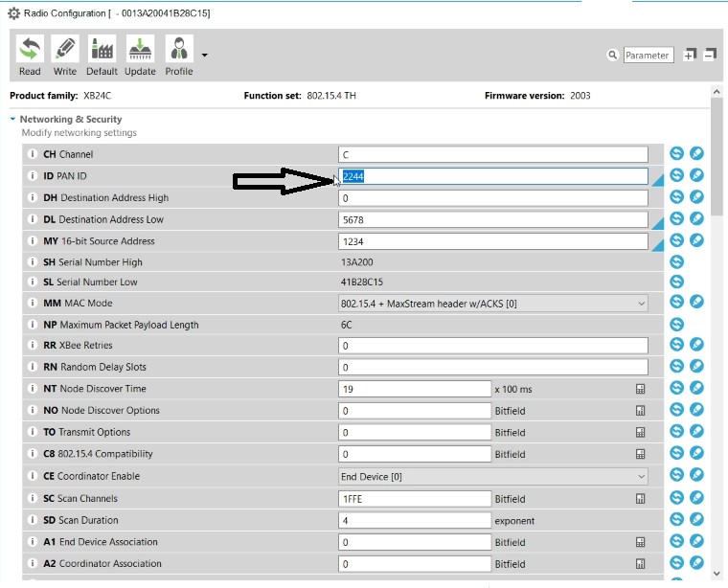The image size is (728, 588).
Task: Open bitfield calculator for NO Node Discover Options
Action: (640, 410)
